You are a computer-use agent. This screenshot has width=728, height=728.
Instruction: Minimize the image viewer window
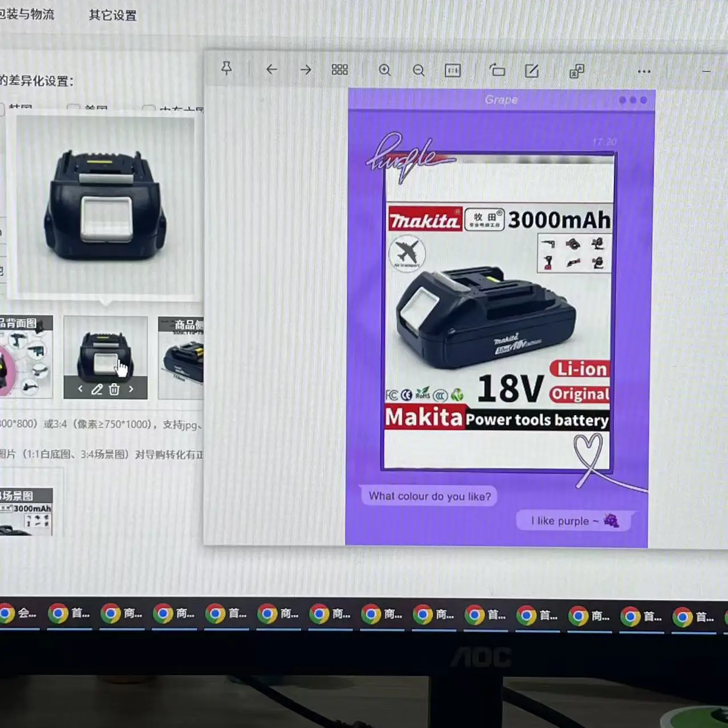click(x=706, y=71)
